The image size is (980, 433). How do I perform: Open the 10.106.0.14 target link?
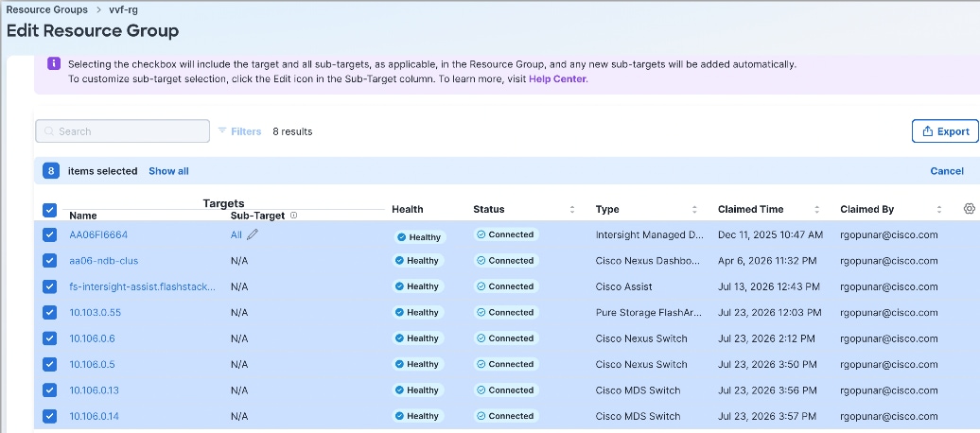pyautogui.click(x=94, y=416)
